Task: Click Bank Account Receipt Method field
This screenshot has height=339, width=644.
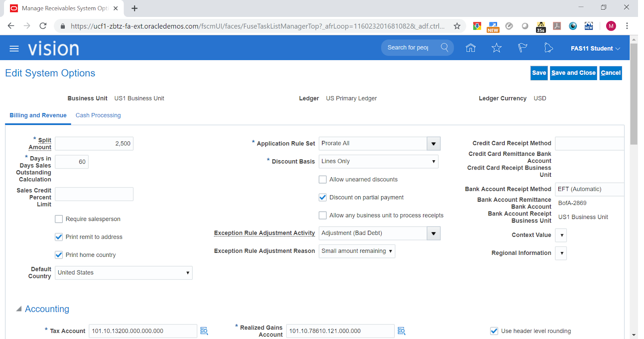Action: (x=590, y=189)
